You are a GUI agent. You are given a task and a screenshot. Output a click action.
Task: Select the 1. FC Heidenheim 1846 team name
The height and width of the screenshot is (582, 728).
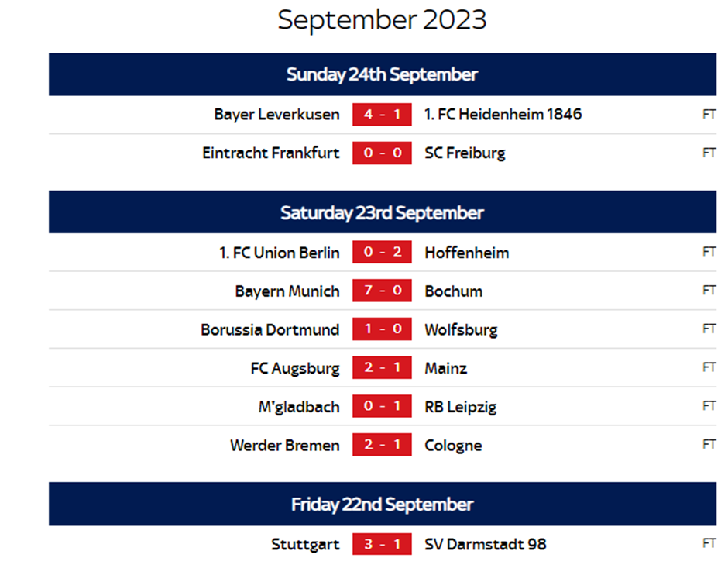(x=503, y=114)
